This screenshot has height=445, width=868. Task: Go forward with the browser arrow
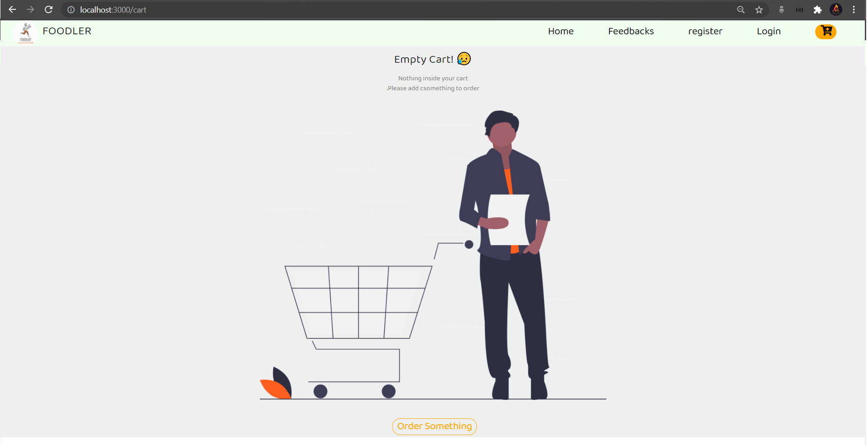[x=30, y=9]
